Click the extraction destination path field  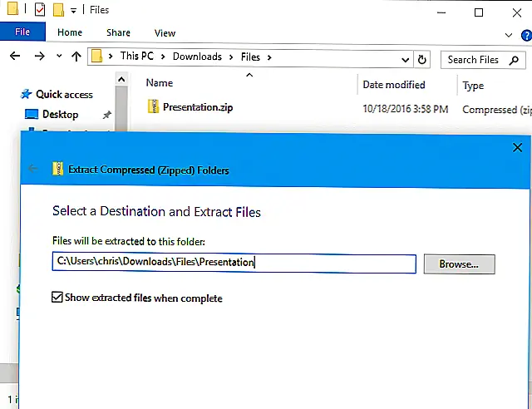pos(234,263)
